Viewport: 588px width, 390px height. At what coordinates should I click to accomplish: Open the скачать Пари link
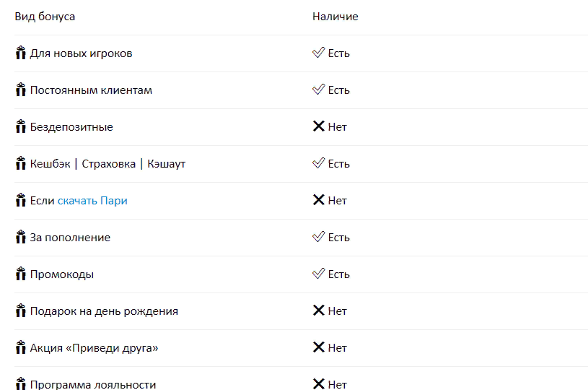coord(92,201)
